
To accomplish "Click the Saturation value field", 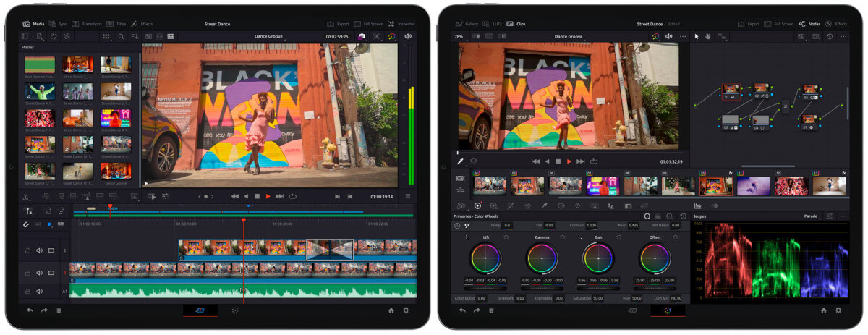I will (597, 298).
